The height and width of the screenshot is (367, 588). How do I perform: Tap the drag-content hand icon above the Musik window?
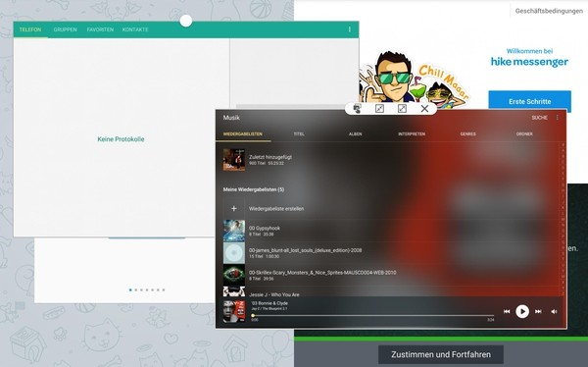pyautogui.click(x=357, y=109)
